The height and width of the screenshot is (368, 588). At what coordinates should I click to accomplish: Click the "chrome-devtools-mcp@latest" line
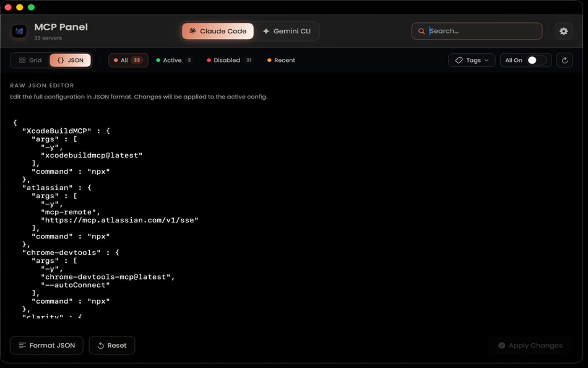coord(108,277)
